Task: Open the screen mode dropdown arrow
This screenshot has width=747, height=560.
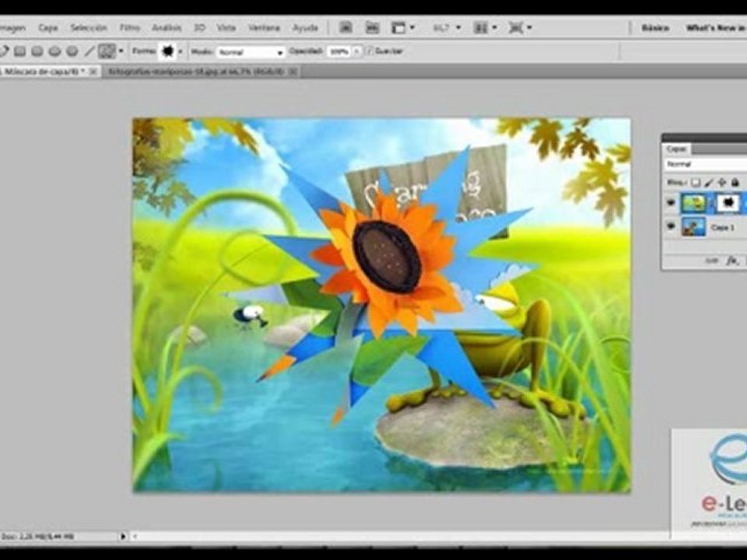Action: click(x=412, y=28)
